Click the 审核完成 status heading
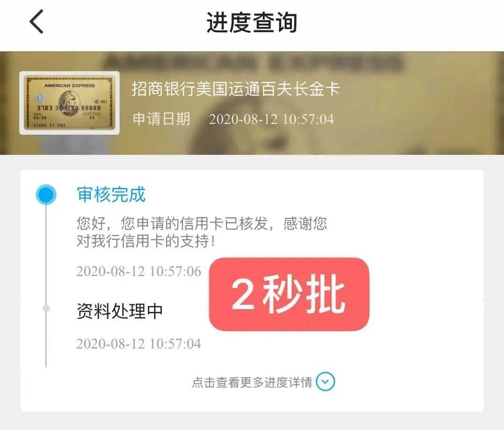 tap(111, 194)
